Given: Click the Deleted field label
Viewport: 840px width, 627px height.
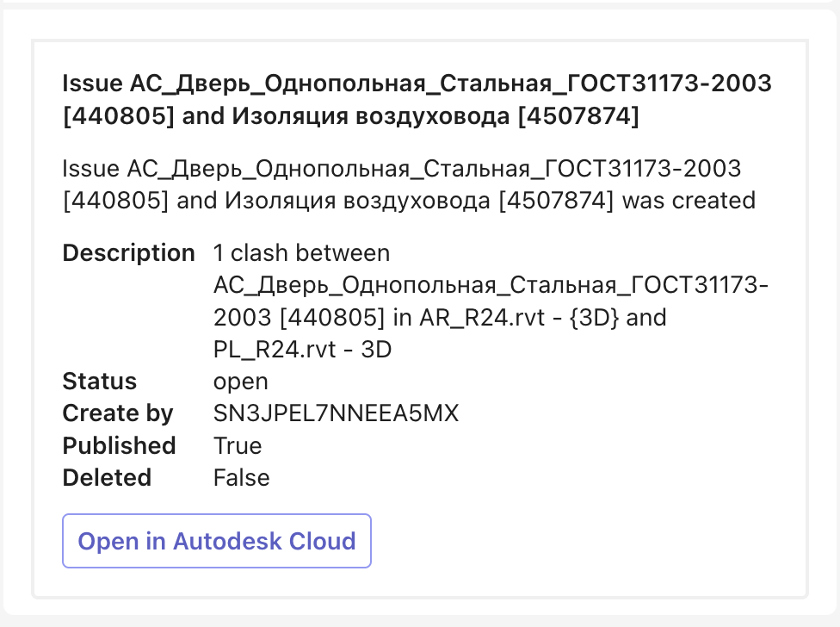Looking at the screenshot, I should (x=107, y=477).
